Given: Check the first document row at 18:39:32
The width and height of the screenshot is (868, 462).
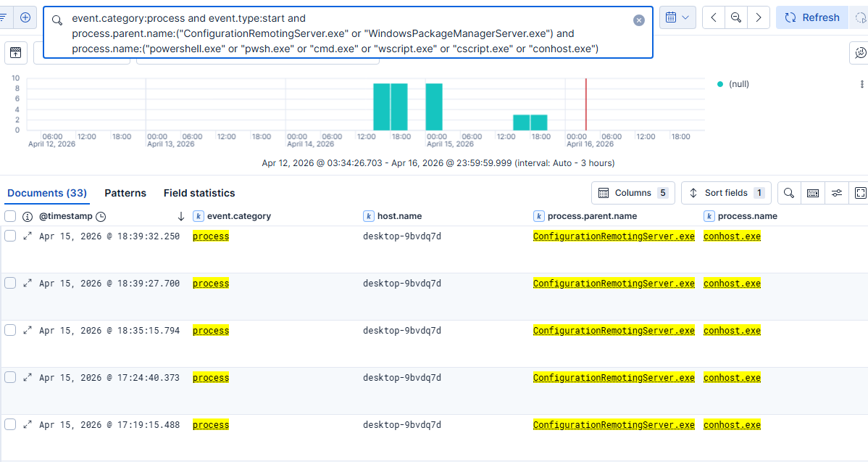Looking at the screenshot, I should [x=9, y=235].
